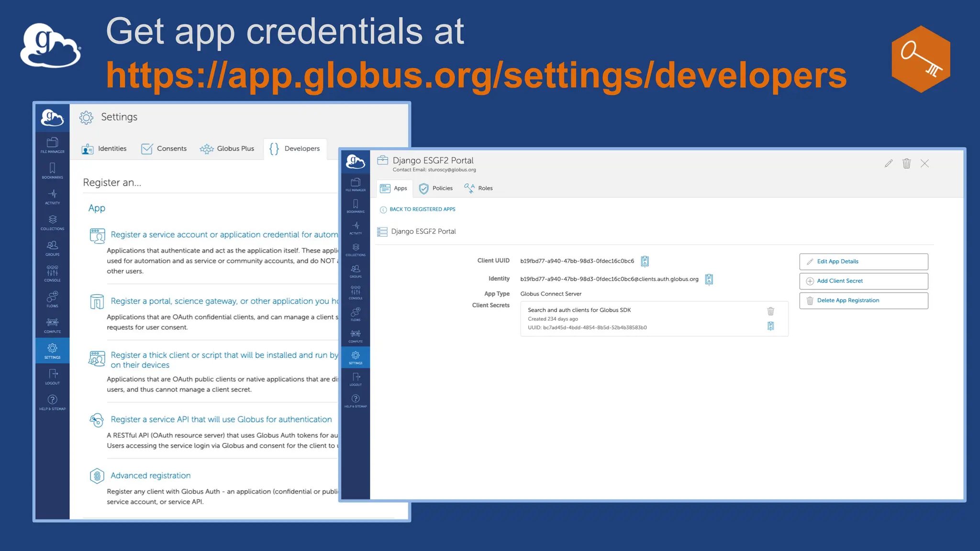Open Groups in Settings window sidebar
The image size is (980, 551).
(52, 248)
